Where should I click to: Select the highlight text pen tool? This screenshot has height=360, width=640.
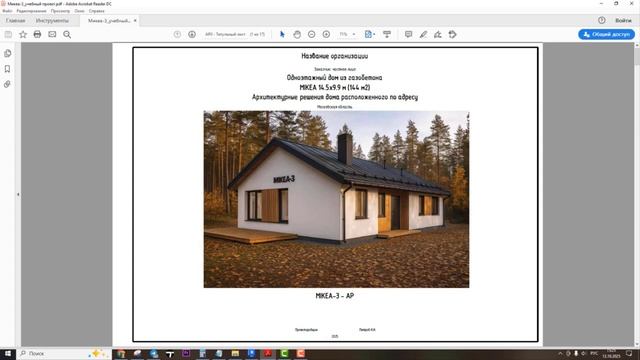pyautogui.click(x=423, y=34)
